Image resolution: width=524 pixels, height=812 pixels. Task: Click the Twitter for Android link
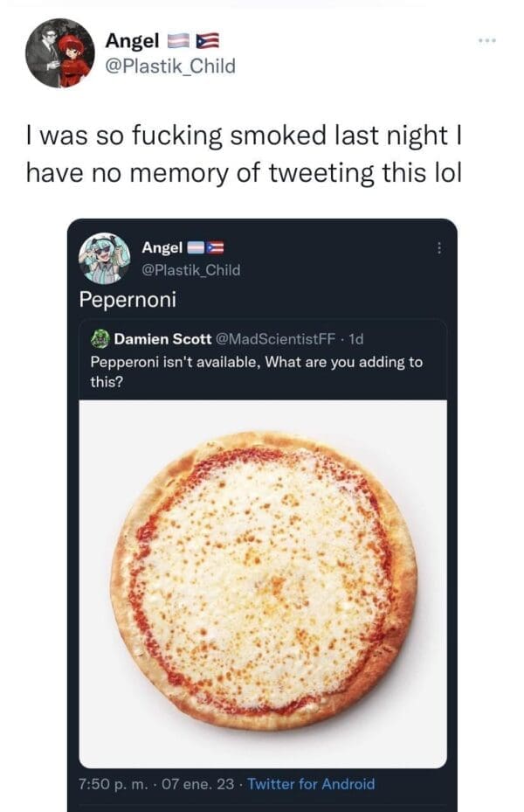click(311, 784)
